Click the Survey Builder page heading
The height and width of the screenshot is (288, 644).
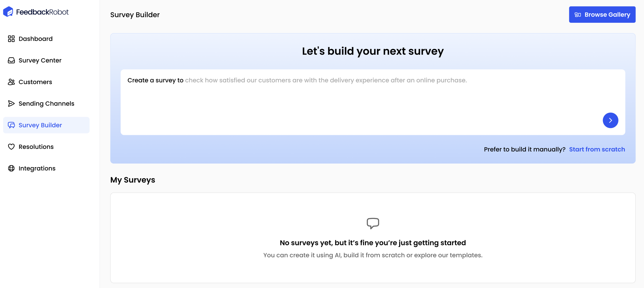(x=135, y=15)
